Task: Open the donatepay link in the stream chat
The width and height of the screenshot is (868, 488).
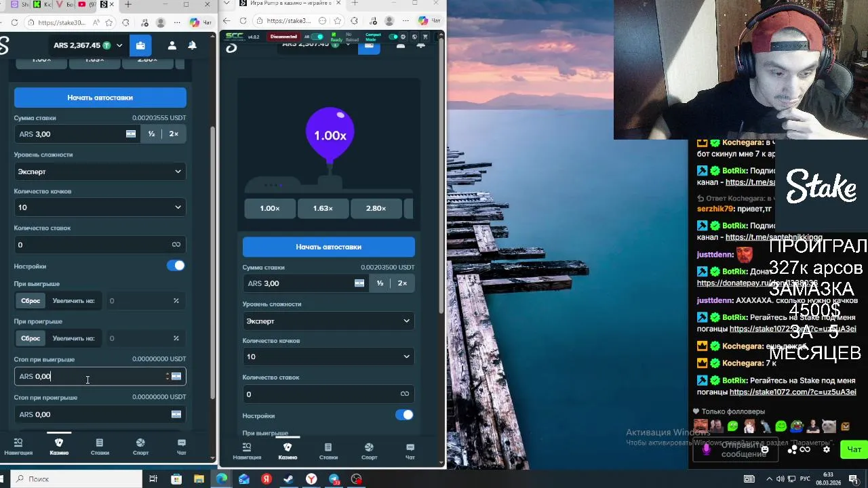Action: coord(757,283)
